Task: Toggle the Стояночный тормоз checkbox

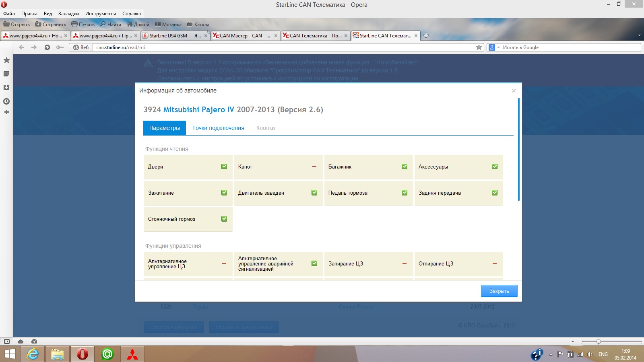Action: click(224, 219)
